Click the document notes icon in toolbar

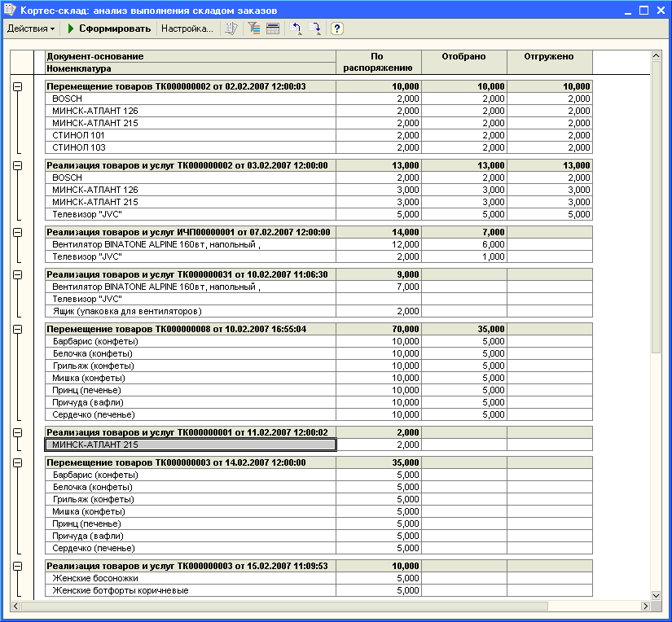tap(231, 28)
